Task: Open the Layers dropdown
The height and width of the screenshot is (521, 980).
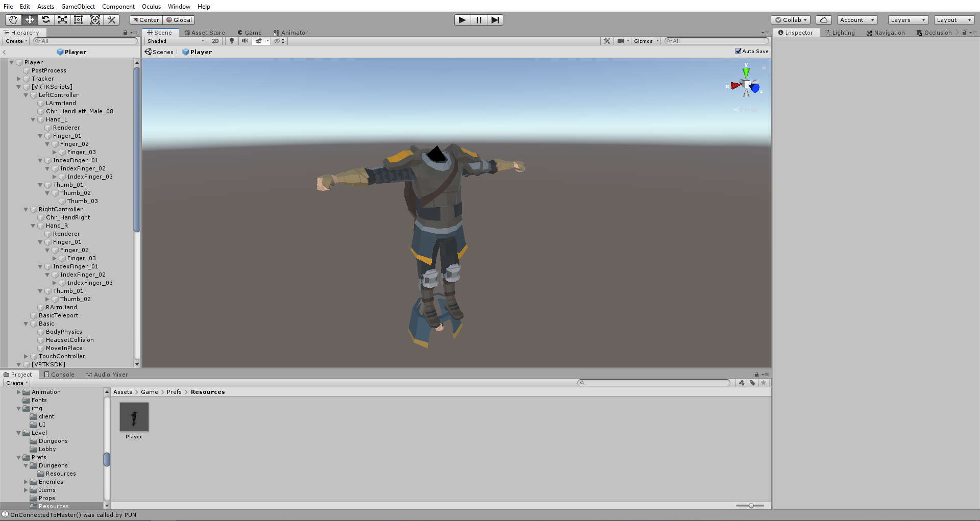Action: click(908, 20)
